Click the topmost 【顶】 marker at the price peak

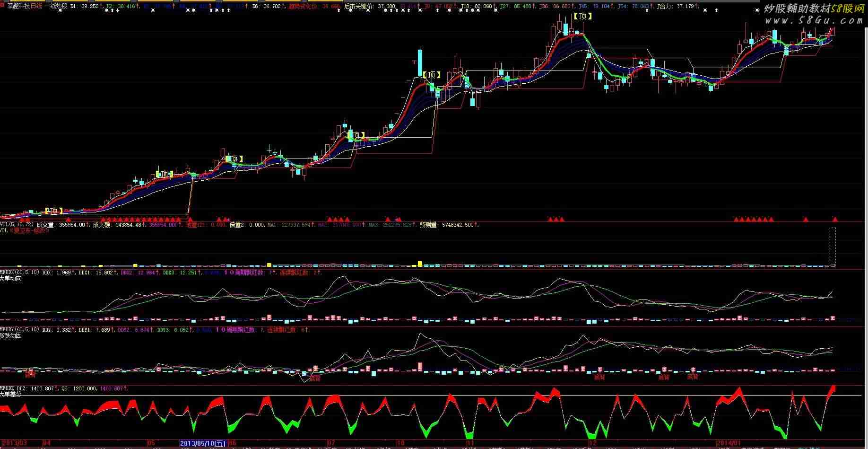(x=582, y=16)
